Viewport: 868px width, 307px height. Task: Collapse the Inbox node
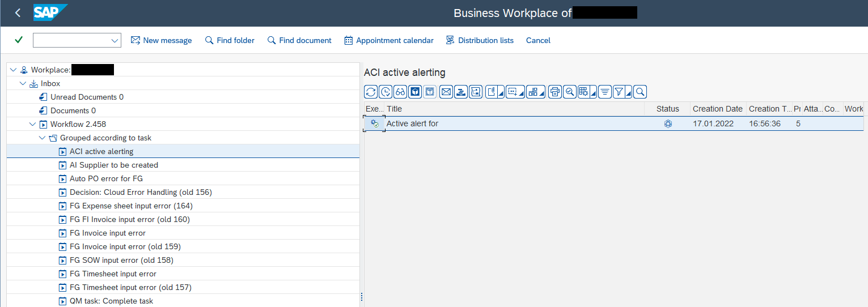(23, 83)
